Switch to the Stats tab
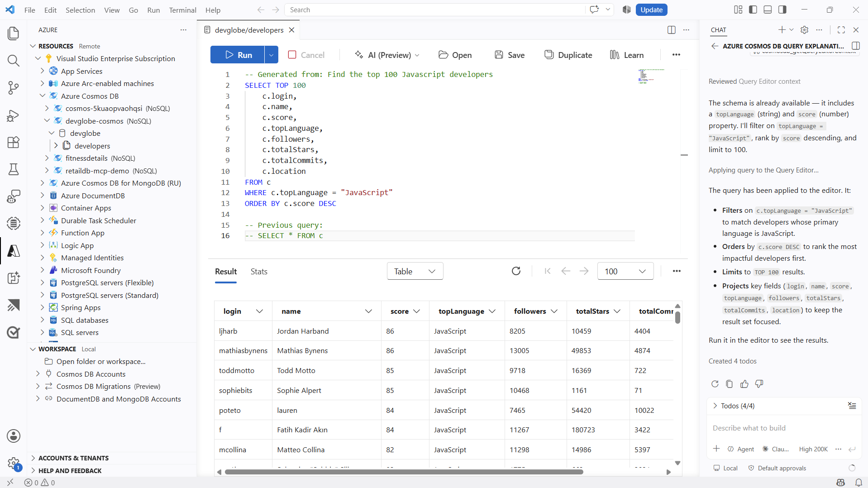Screen dimensions: 868x488 (x=259, y=271)
